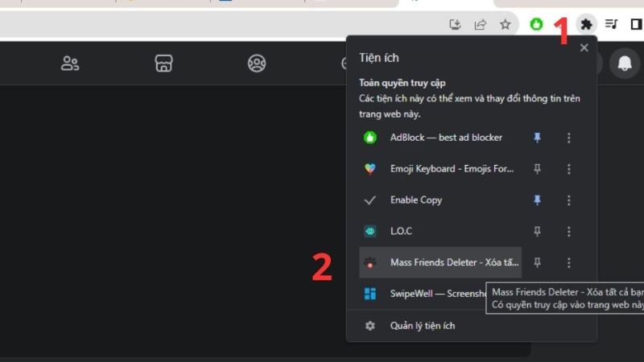Select Emoji Keyboard extension entry

440,169
